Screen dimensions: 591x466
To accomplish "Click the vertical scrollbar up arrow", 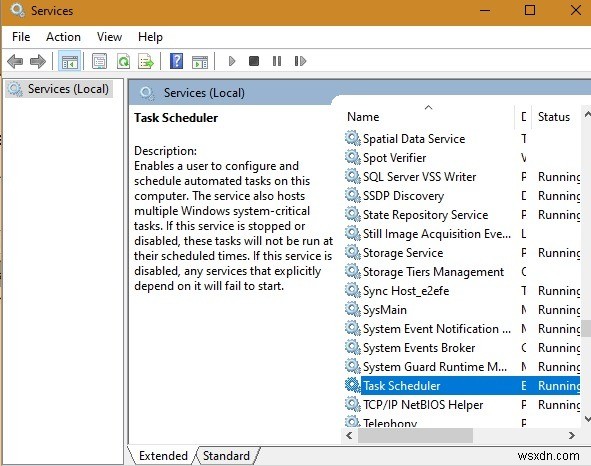I will 587,113.
